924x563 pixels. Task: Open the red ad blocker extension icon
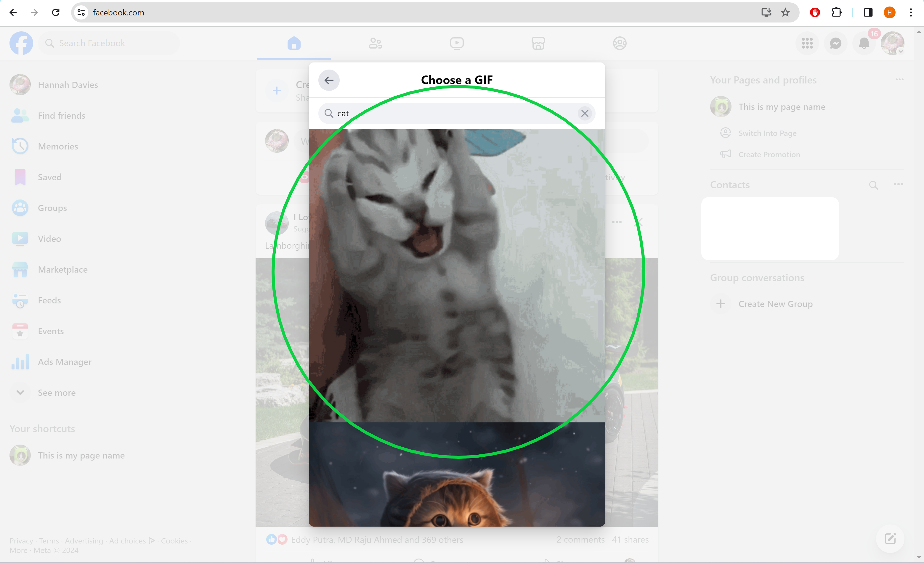pyautogui.click(x=814, y=12)
